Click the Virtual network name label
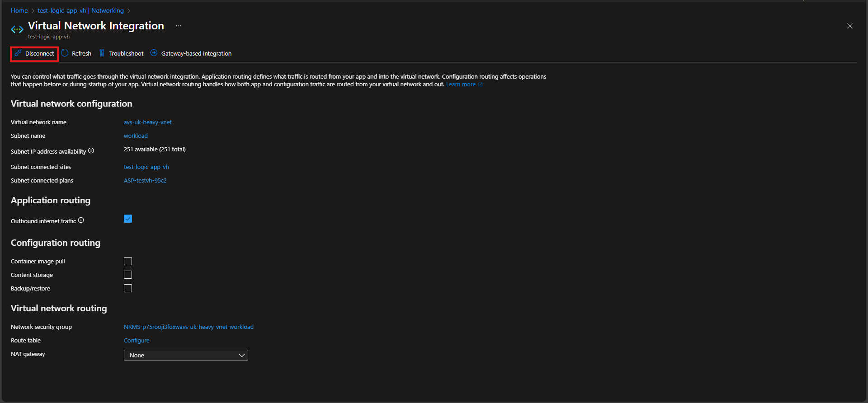Screen dimensions: 868x403 [38, 122]
